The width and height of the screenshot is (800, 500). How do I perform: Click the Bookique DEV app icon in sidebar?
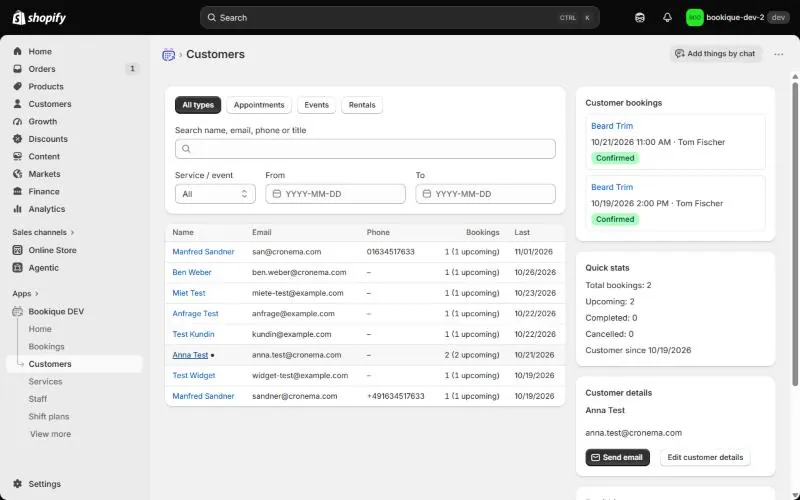[x=18, y=312]
